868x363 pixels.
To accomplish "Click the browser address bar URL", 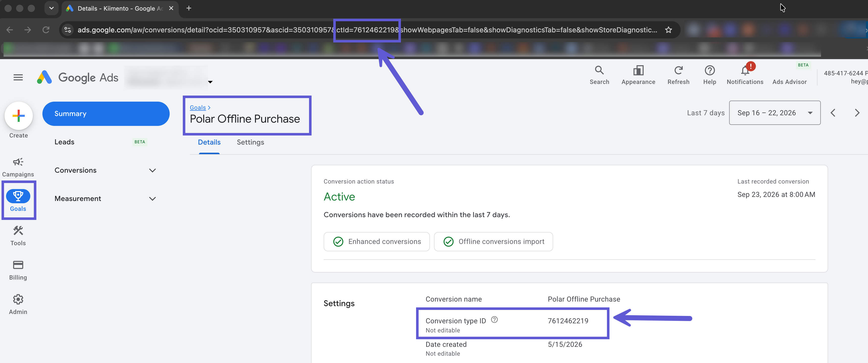I will pos(367,30).
